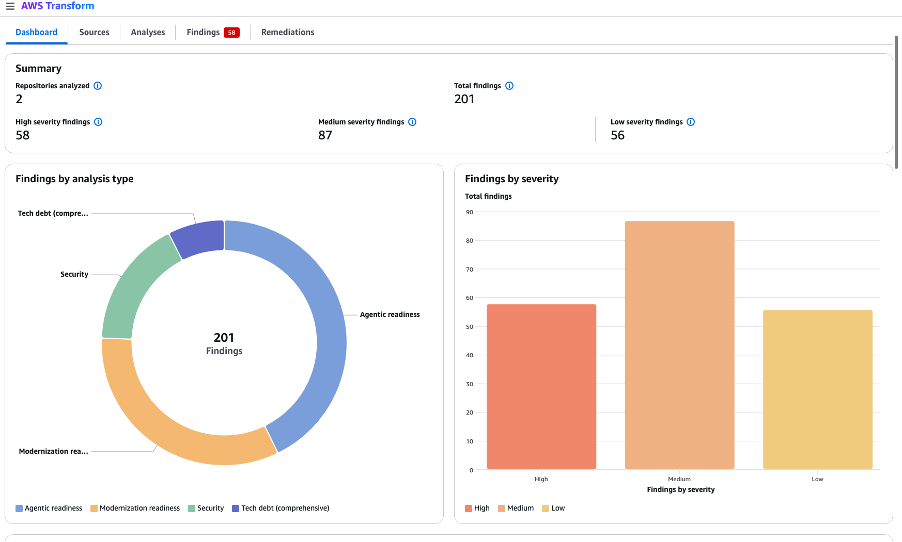This screenshot has height=542, width=902.
Task: Click the 'Findings by analysis type' heading
Action: click(74, 179)
